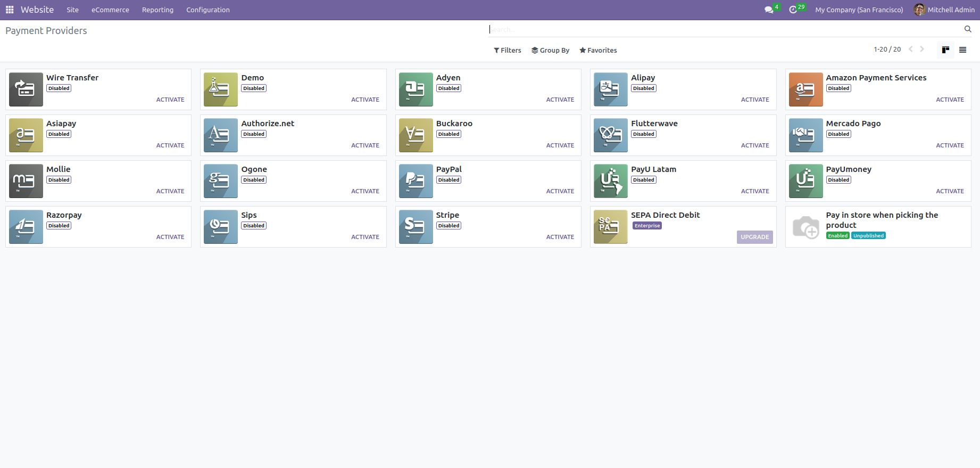The width and height of the screenshot is (980, 468).
Task: Open 'Pay in store when picking the product'
Action: (882, 220)
